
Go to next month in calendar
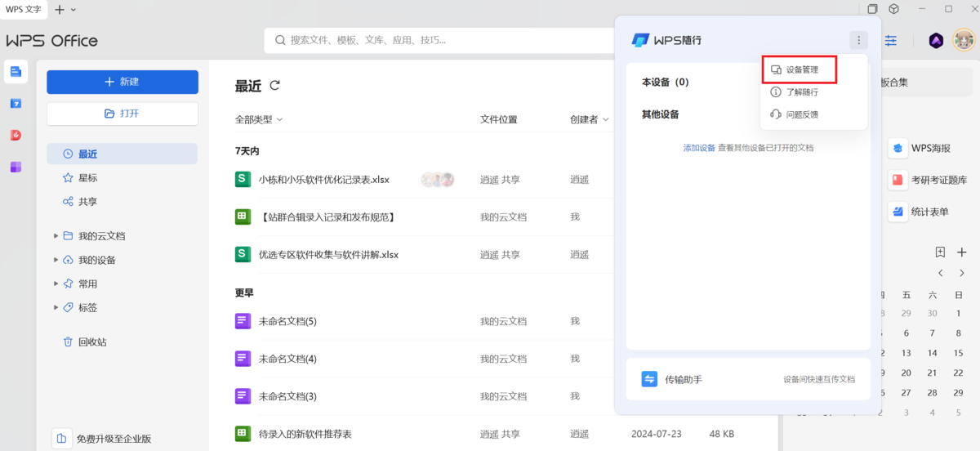[962, 273]
